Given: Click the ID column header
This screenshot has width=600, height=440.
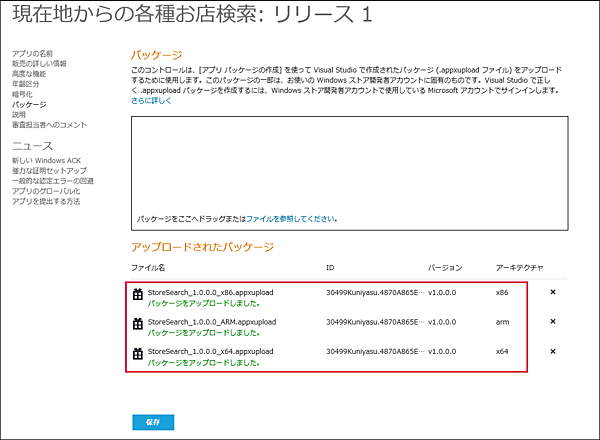Looking at the screenshot, I should [330, 268].
